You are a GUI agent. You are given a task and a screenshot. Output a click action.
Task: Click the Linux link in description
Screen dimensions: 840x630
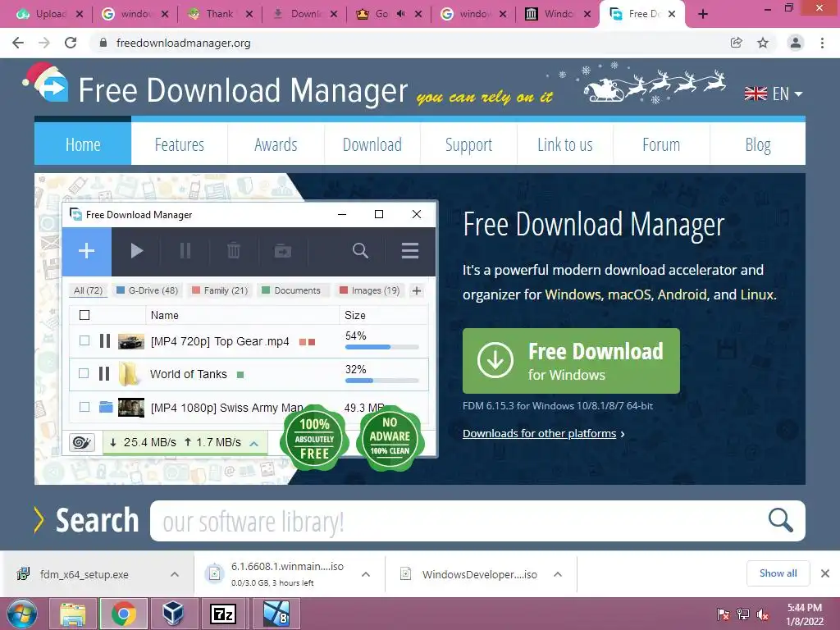coord(757,294)
